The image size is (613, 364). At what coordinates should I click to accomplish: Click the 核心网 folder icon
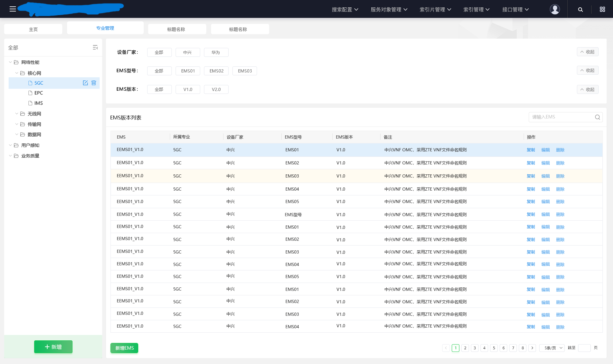(23, 73)
